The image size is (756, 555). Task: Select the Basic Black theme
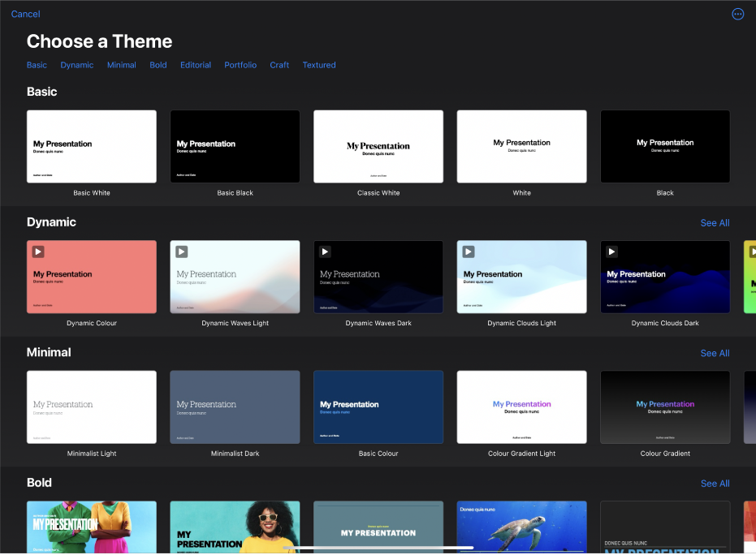pyautogui.click(x=235, y=146)
